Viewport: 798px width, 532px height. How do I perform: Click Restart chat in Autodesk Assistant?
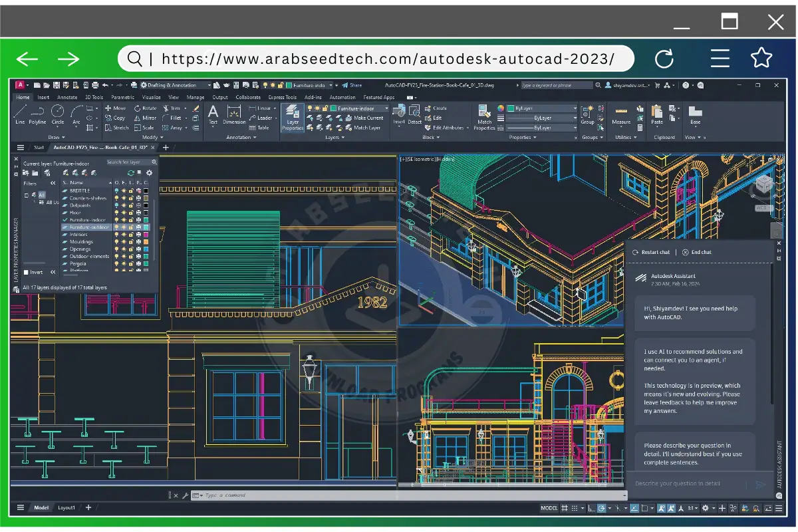(x=655, y=252)
